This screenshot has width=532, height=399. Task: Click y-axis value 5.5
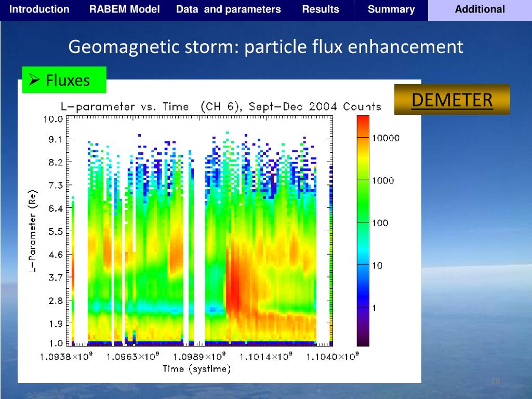[x=56, y=231]
